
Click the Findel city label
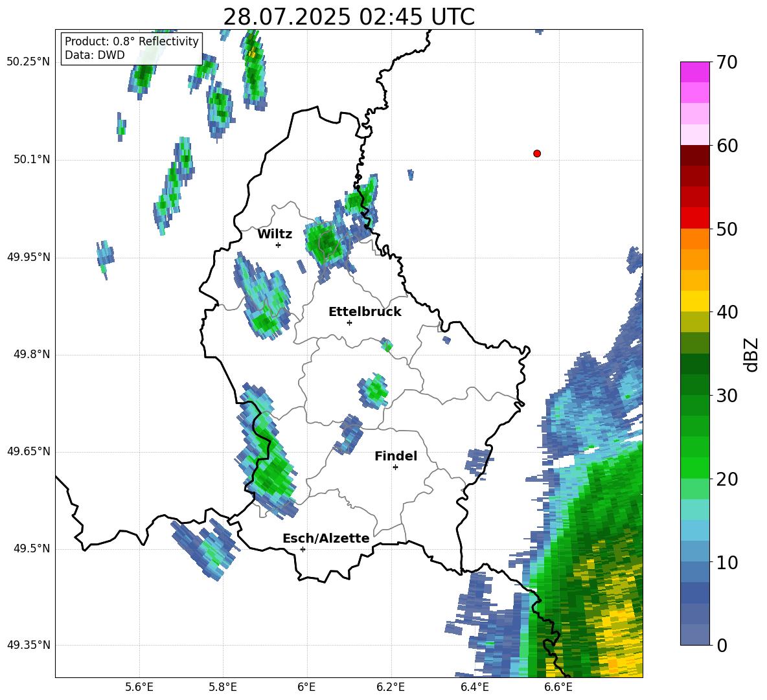click(x=396, y=456)
